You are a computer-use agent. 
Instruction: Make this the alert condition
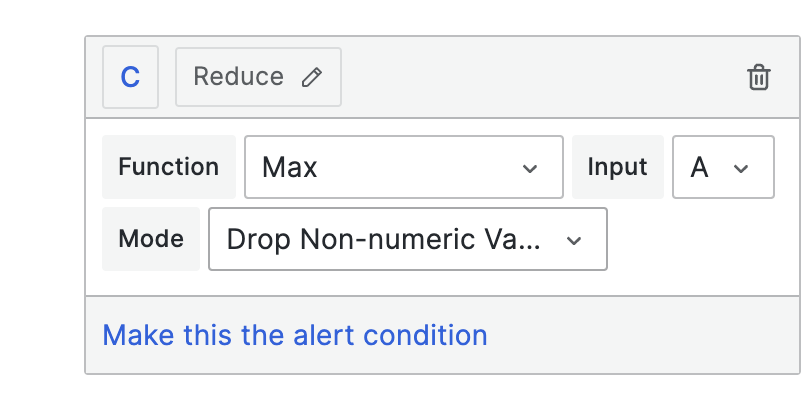(x=295, y=335)
